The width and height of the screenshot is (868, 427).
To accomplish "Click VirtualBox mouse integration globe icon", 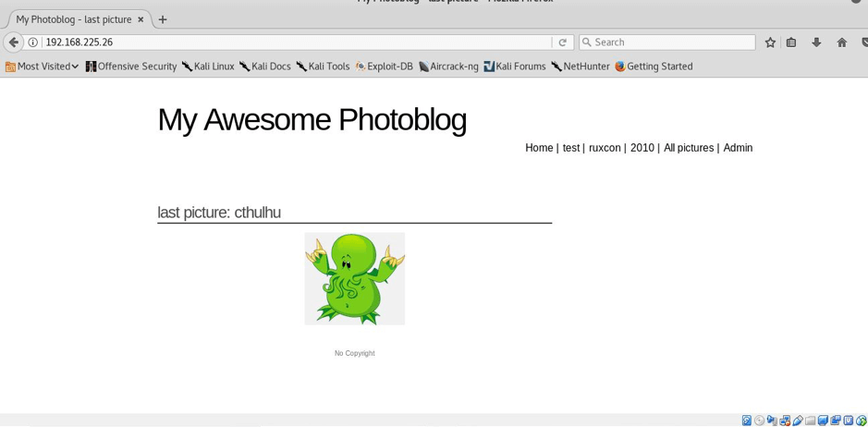I will 862,421.
